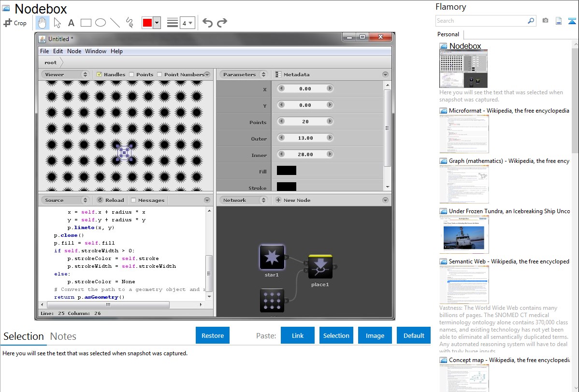Click the camera capture icon
The width and height of the screenshot is (579, 392).
click(545, 21)
